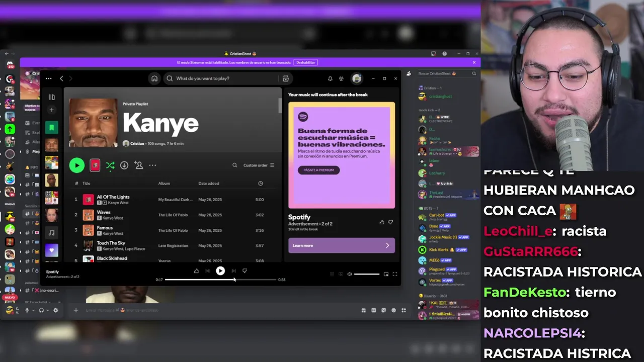This screenshot has width=644, height=362.
Task: Click the create playlist plus icon in Spotify
Action: pos(51,110)
